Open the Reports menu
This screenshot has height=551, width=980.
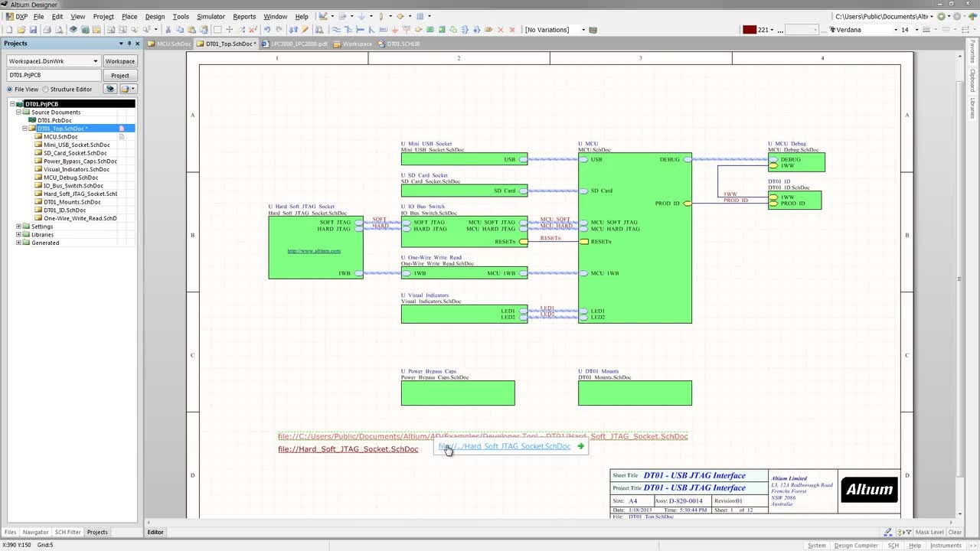point(244,16)
